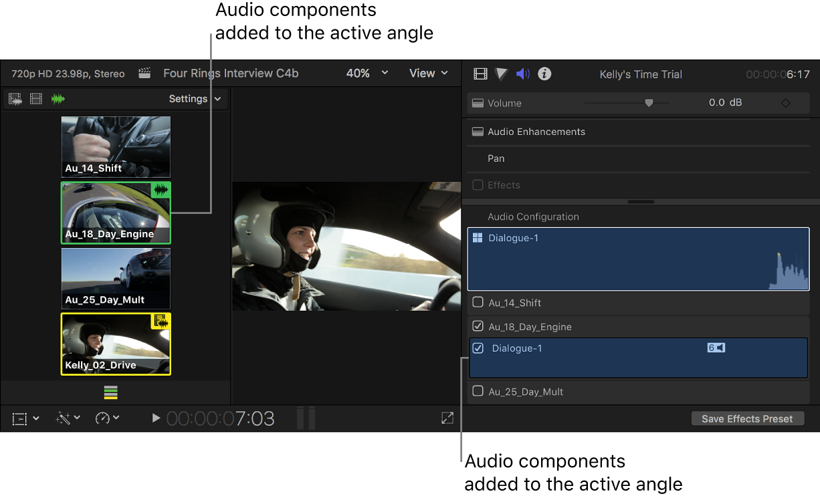Open the retime menu below the viewer
Viewport: 820px width, 504px height.
pyautogui.click(x=107, y=418)
